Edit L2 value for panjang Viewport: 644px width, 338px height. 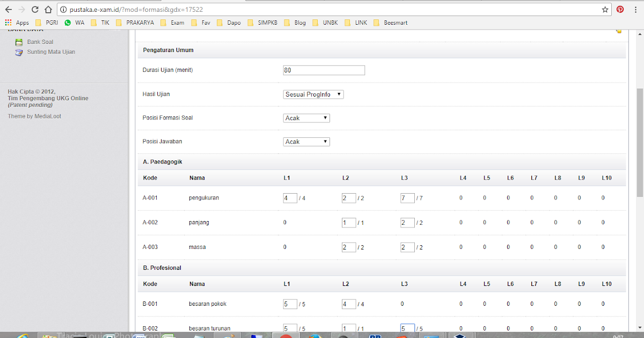coord(349,223)
